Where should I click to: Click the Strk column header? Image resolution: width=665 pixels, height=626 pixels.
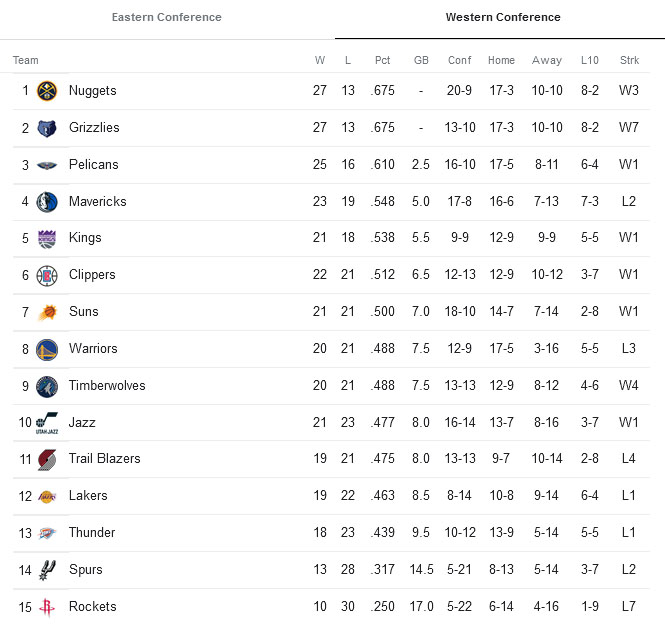pos(629,60)
